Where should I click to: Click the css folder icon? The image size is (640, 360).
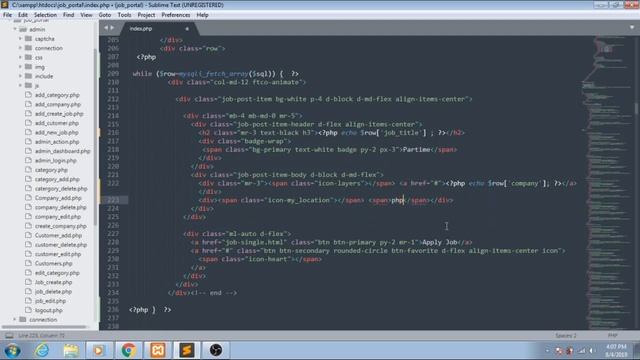tap(29, 57)
